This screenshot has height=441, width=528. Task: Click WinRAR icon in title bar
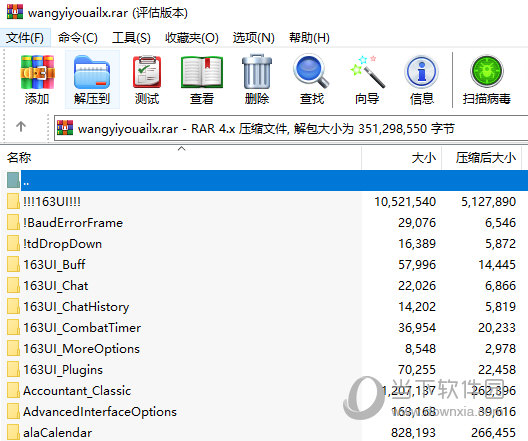pyautogui.click(x=15, y=11)
